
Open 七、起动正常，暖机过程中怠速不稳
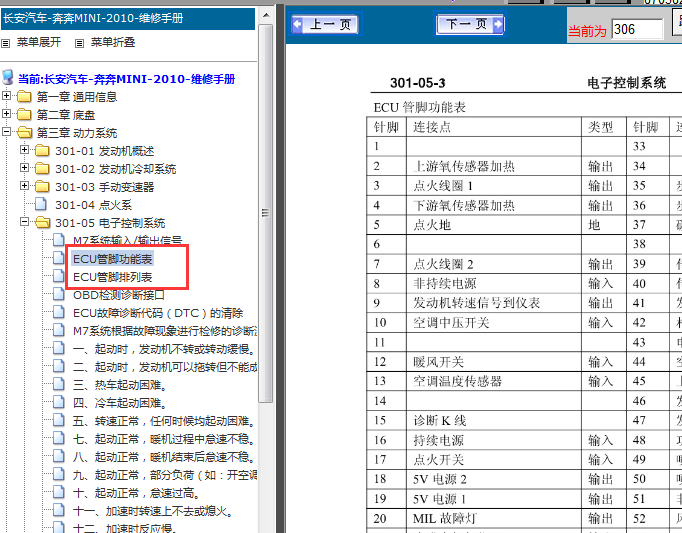click(x=164, y=439)
